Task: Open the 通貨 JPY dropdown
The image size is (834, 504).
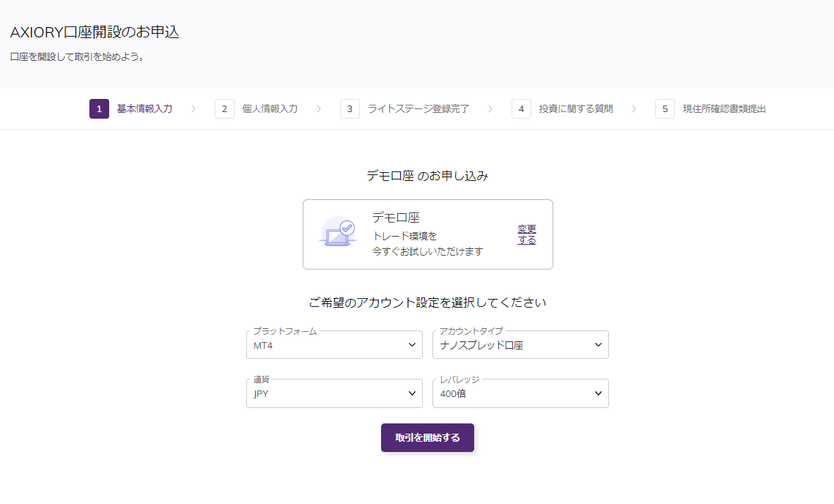Action: point(334,393)
